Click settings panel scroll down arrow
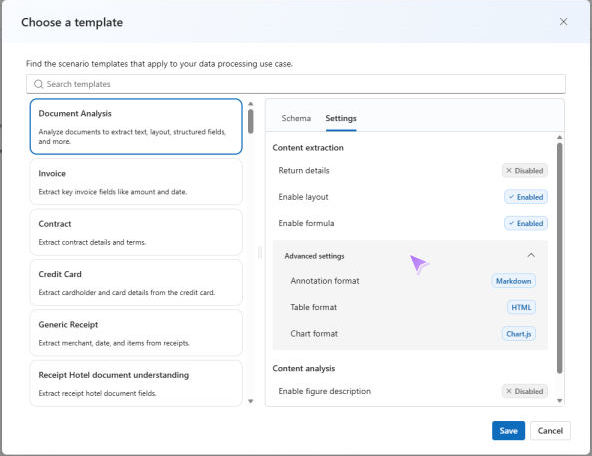This screenshot has width=592, height=456. tap(560, 401)
